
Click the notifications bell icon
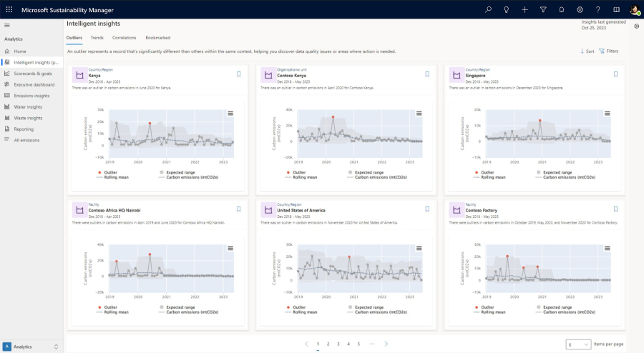pyautogui.click(x=562, y=9)
